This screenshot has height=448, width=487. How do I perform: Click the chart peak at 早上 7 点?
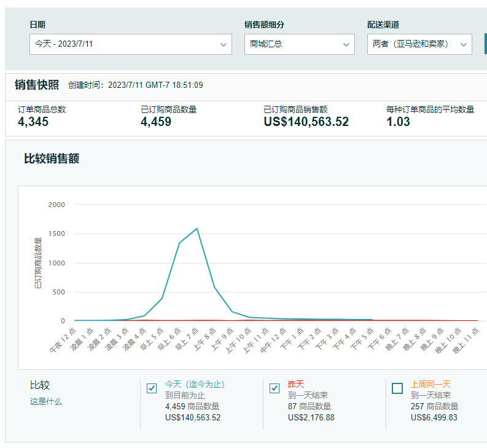tap(197, 229)
